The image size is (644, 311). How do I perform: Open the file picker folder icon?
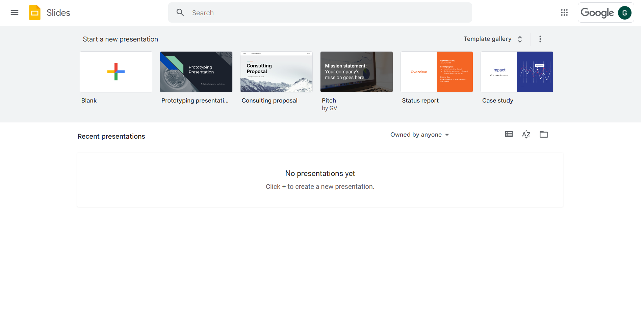[544, 135]
